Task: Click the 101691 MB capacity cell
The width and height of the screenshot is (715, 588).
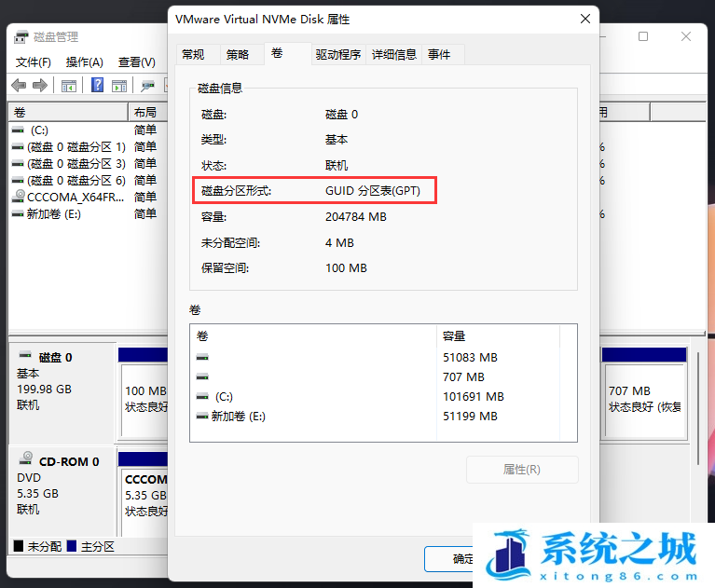Action: (474, 397)
